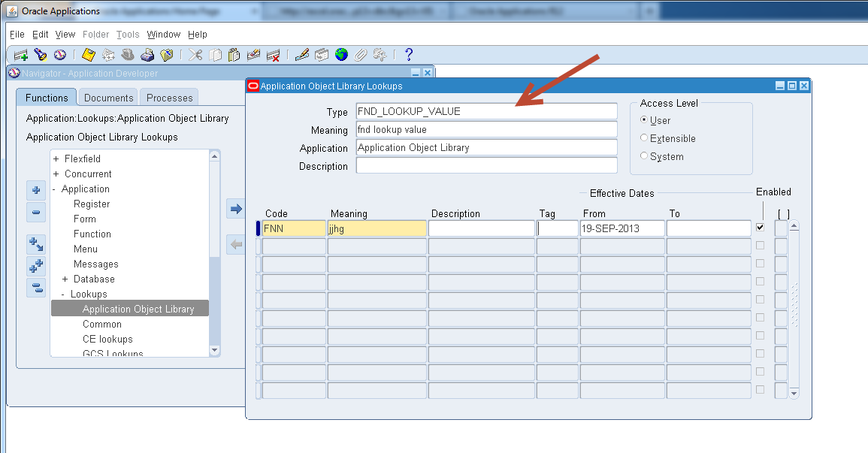Select Messages in navigator tree
This screenshot has height=453, width=868.
[x=96, y=264]
